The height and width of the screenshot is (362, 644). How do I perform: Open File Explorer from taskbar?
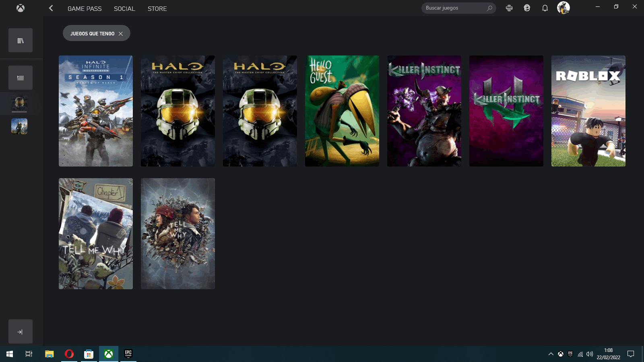(49, 354)
